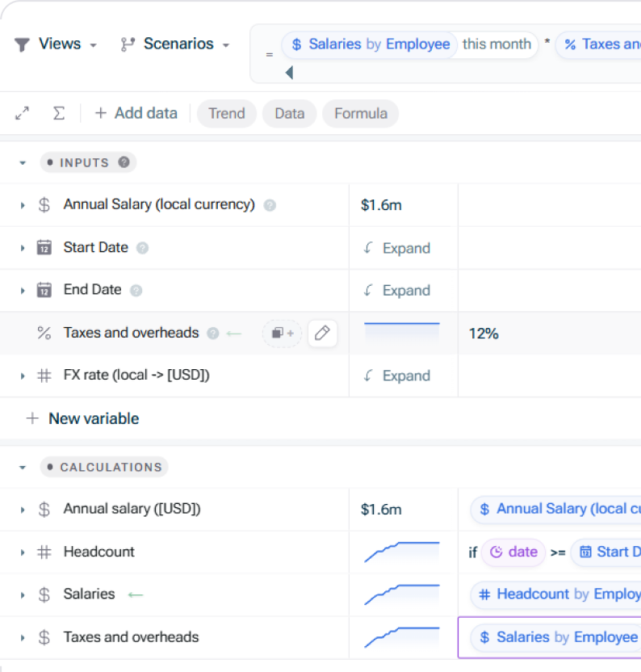Click the help icon next to Annual Salary
The width and height of the screenshot is (641, 672).
pyautogui.click(x=270, y=205)
